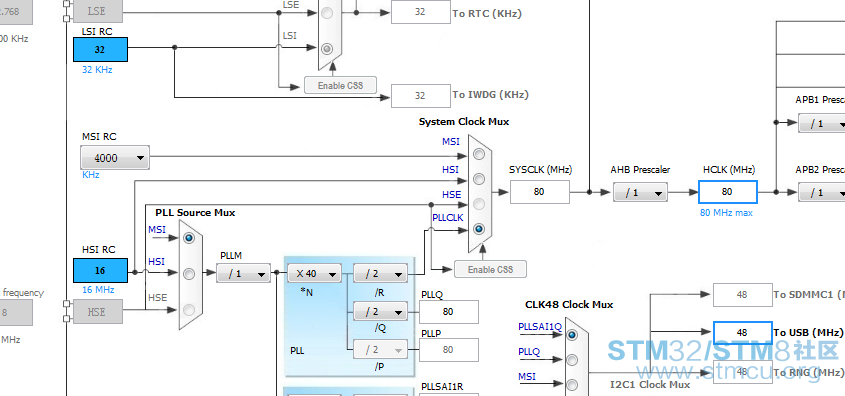Click the SYSCLK (MHz) value field

[x=539, y=192]
